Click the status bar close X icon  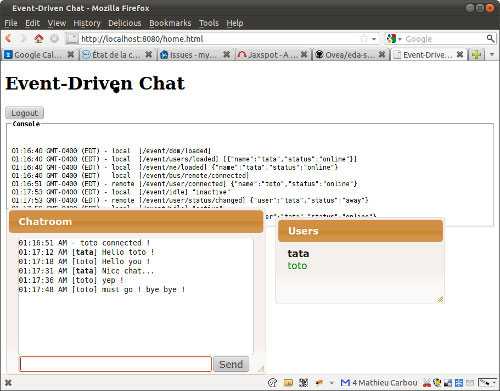(x=9, y=383)
